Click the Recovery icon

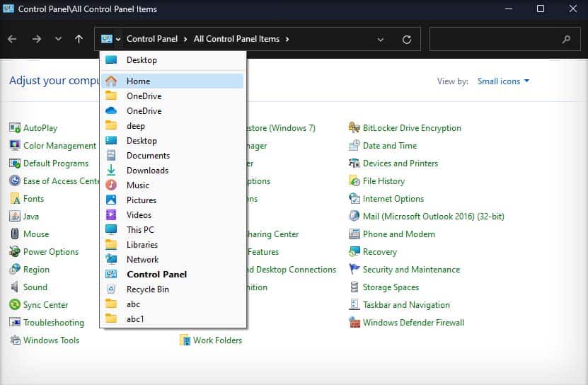354,251
